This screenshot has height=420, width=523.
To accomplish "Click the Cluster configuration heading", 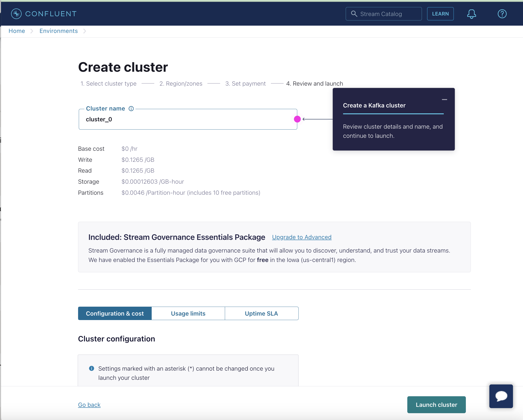I will coord(116,338).
